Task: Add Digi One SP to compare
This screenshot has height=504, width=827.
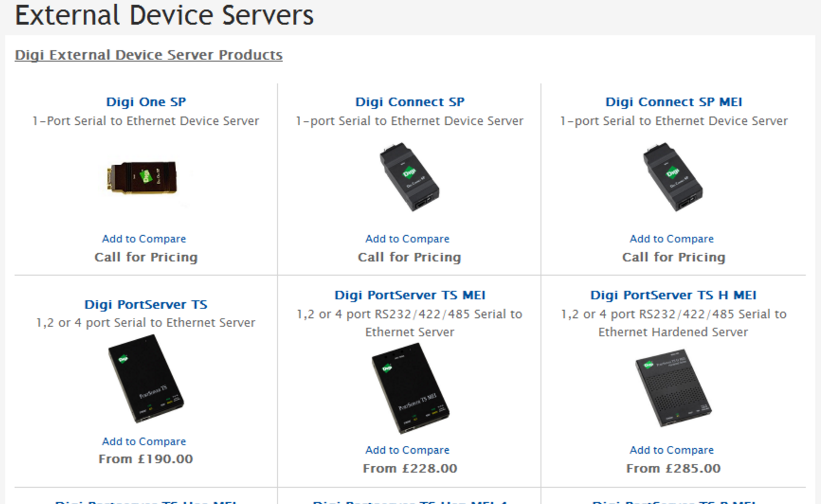Action: coord(144,239)
